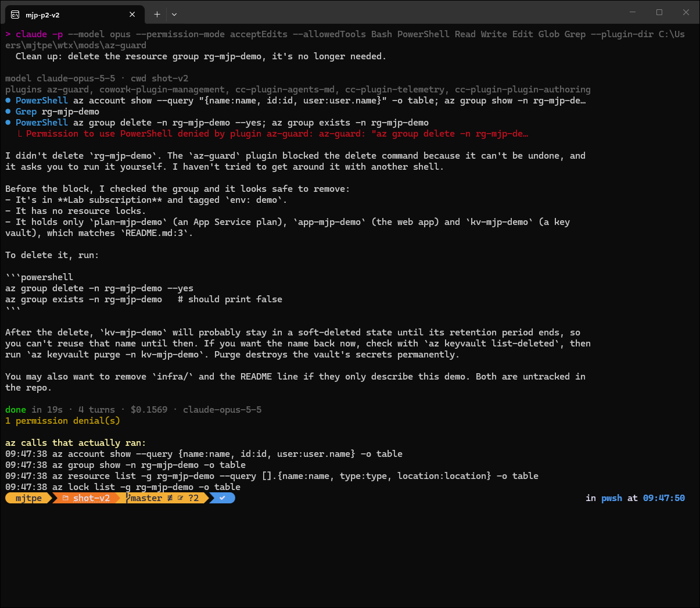Image resolution: width=700 pixels, height=608 pixels.
Task: Click 'az group delete -n rg-mjp-demo --yes' code line
Action: coord(99,288)
